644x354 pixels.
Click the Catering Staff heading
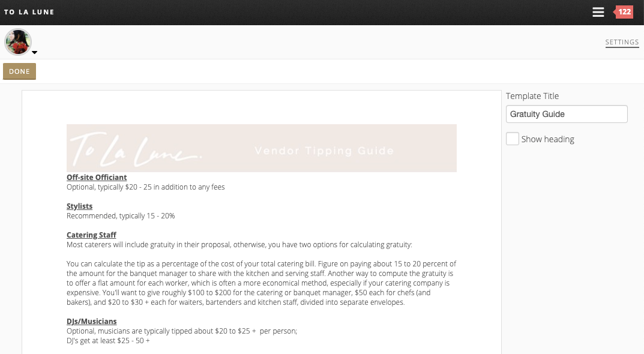(x=91, y=235)
